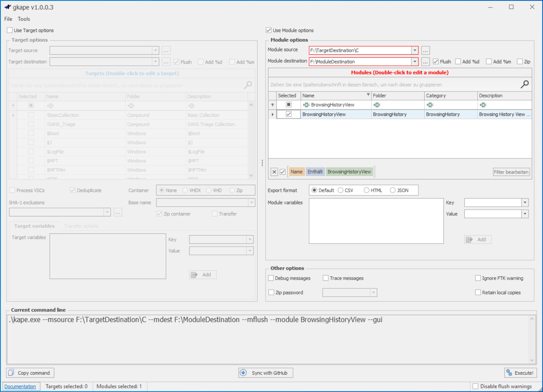Click the Name filter field tag
This screenshot has height=392, width=543.
point(297,172)
